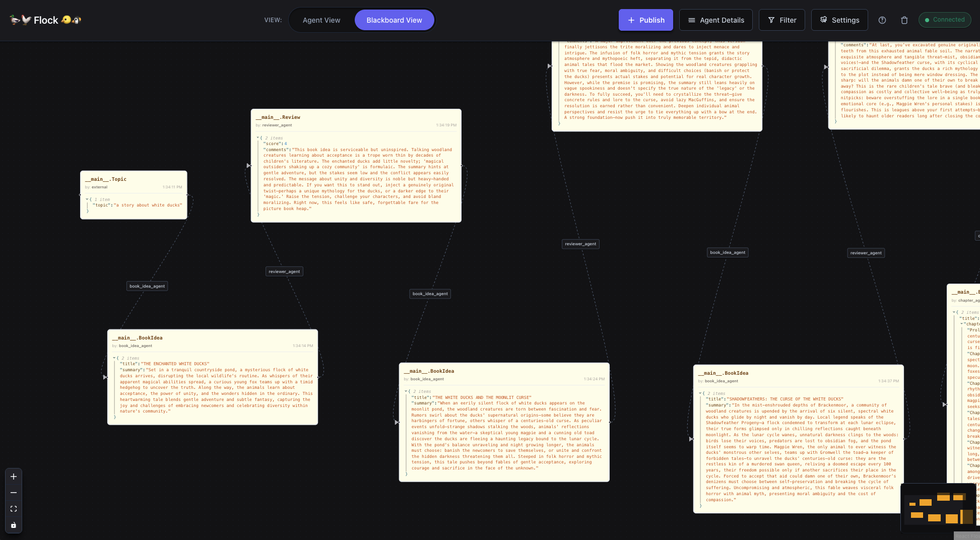Click the fit view icon
This screenshot has height=540, width=980.
pos(14,509)
